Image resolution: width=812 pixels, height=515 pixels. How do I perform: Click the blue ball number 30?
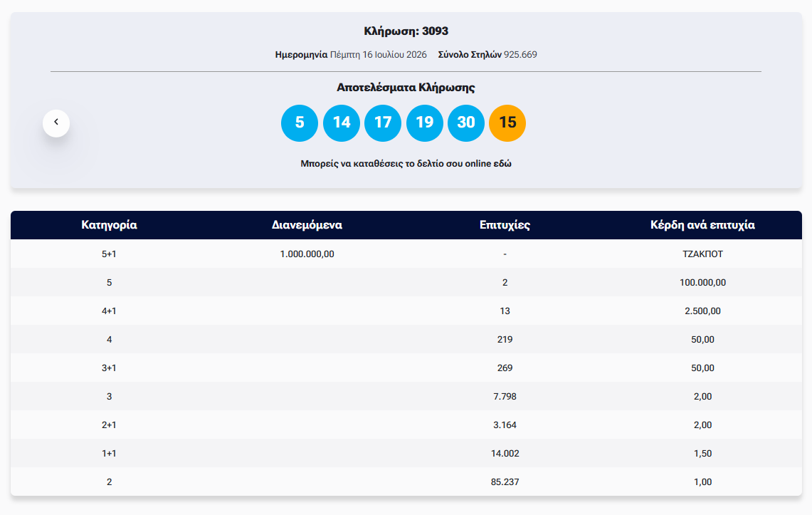[x=466, y=123]
